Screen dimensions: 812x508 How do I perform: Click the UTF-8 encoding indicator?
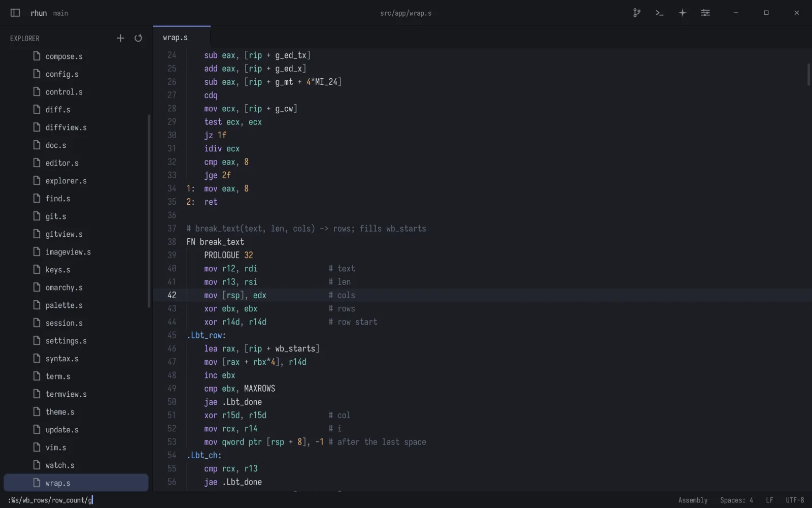tap(795, 500)
